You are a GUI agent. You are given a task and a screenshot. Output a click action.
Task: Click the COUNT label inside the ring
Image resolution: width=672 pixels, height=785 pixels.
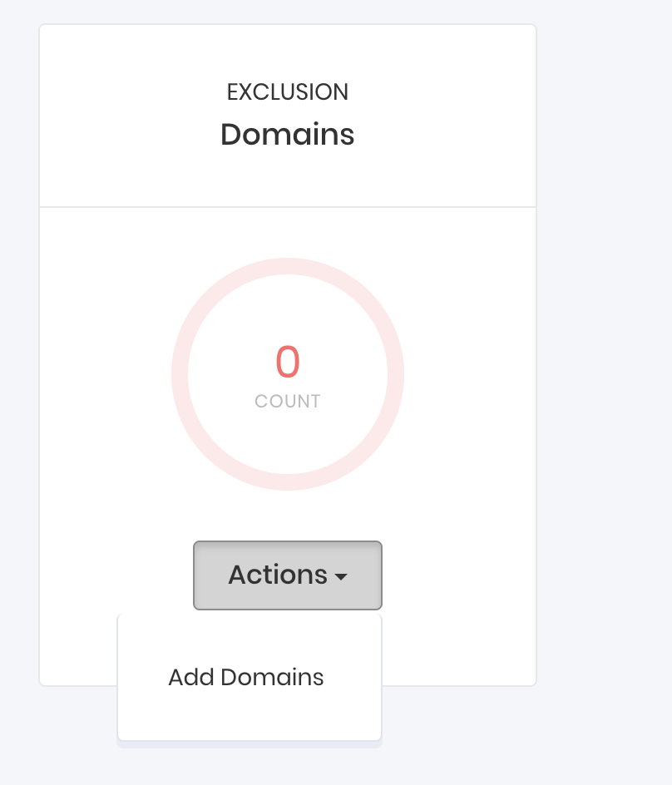288,402
